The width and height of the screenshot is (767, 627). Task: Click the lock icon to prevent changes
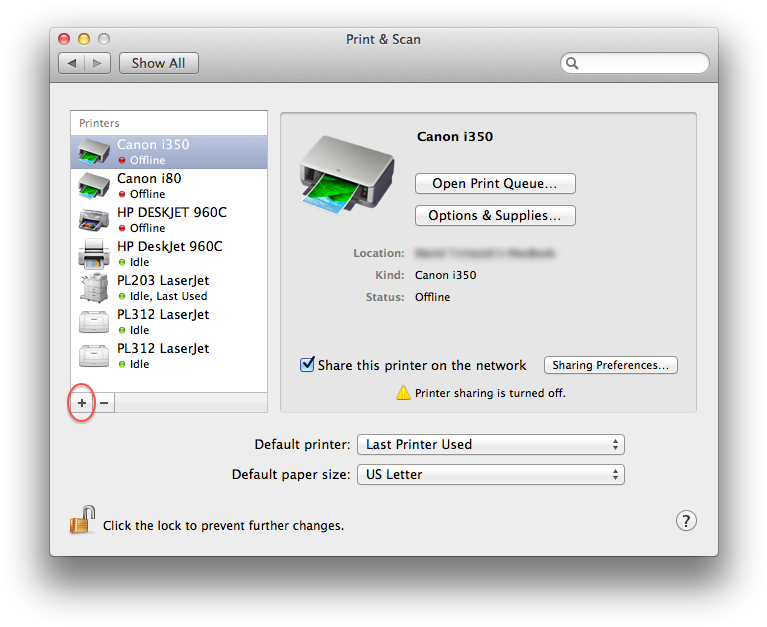click(82, 521)
